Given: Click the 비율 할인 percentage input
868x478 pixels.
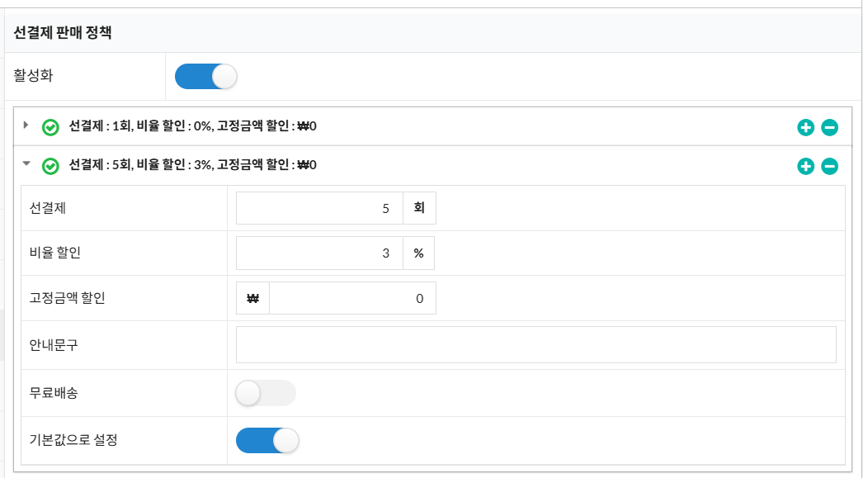Looking at the screenshot, I should (319, 253).
